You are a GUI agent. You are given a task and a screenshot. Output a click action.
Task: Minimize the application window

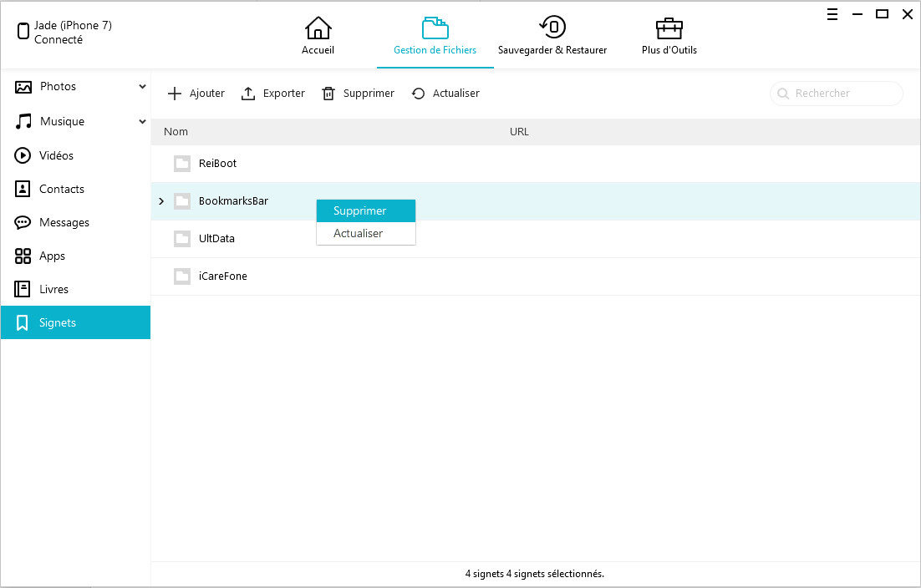pyautogui.click(x=857, y=14)
